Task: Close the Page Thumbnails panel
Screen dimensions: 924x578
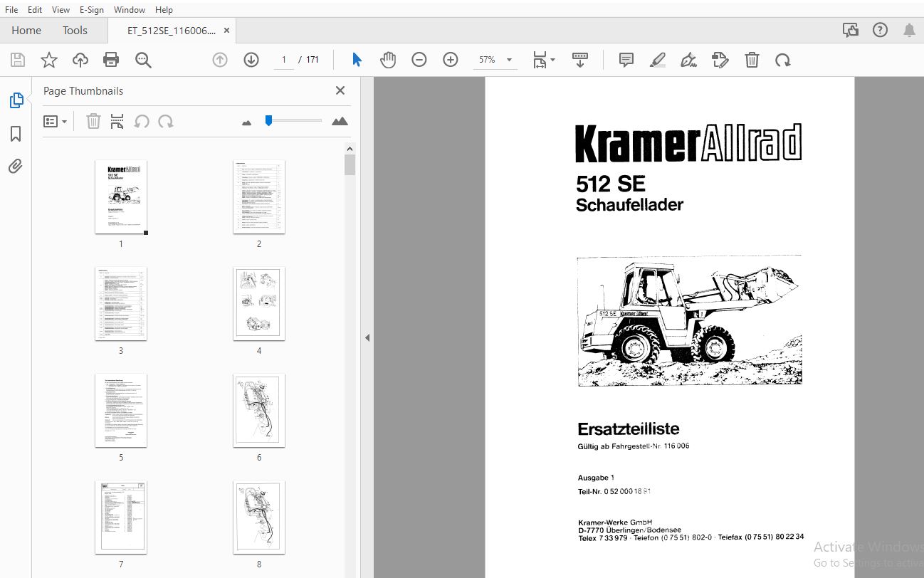Action: (x=340, y=90)
